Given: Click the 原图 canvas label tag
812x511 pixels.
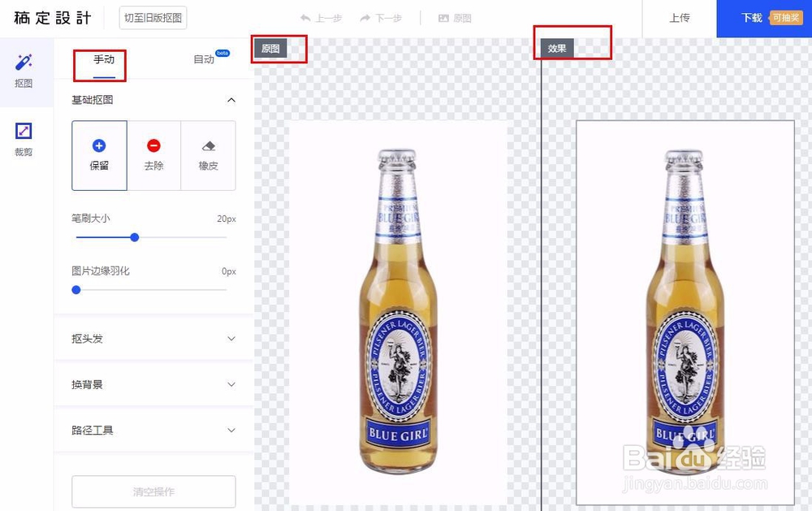Looking at the screenshot, I should pyautogui.click(x=270, y=49).
